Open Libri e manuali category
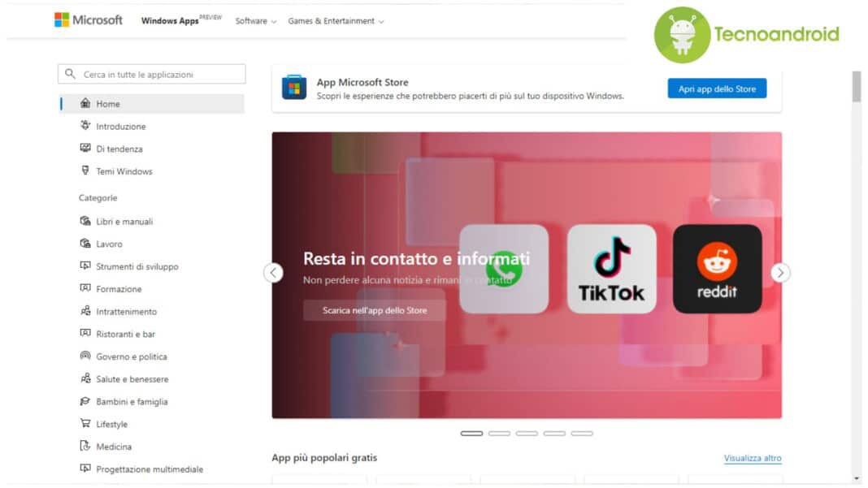The width and height of the screenshot is (868, 488). pyautogui.click(x=124, y=222)
